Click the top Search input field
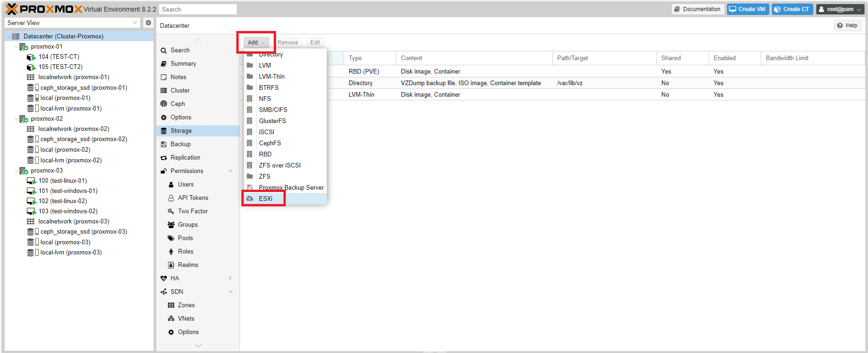 coord(198,9)
